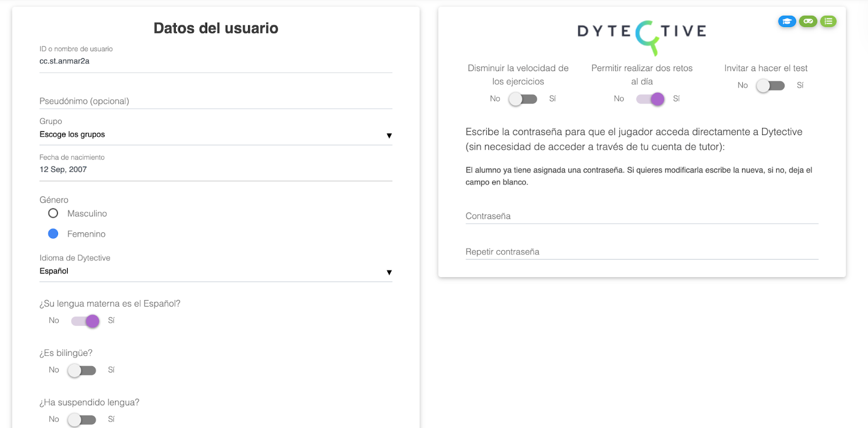Select the Masculino gender option
868x428 pixels.
pyautogui.click(x=53, y=213)
